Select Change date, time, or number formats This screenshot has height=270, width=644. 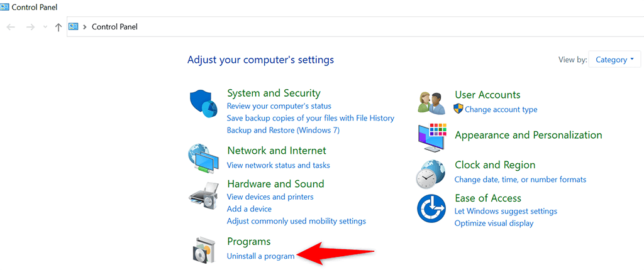coord(520,180)
